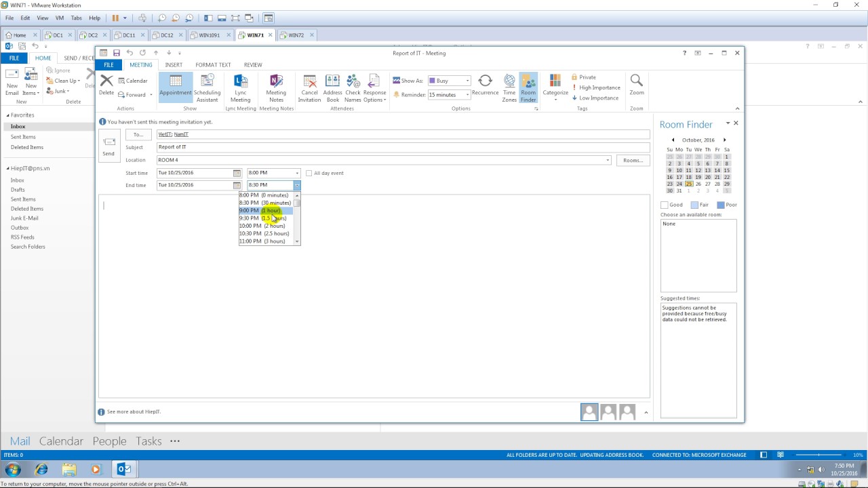Viewport: 868px width, 488px height.
Task: Click the To... button
Action: pos(138,135)
